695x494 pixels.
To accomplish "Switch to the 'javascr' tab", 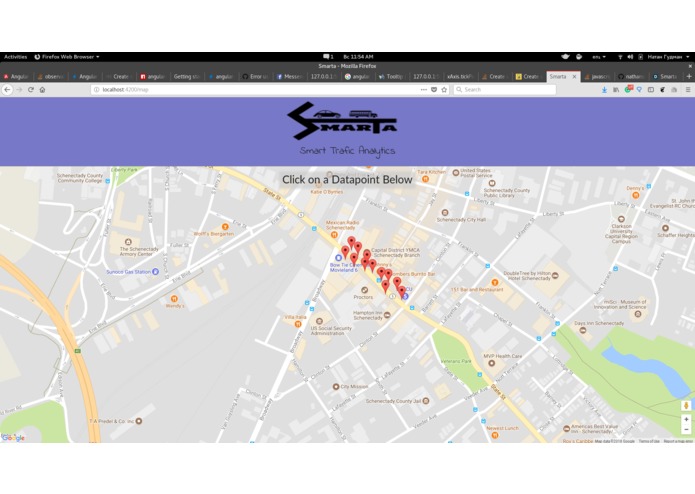I will click(597, 77).
